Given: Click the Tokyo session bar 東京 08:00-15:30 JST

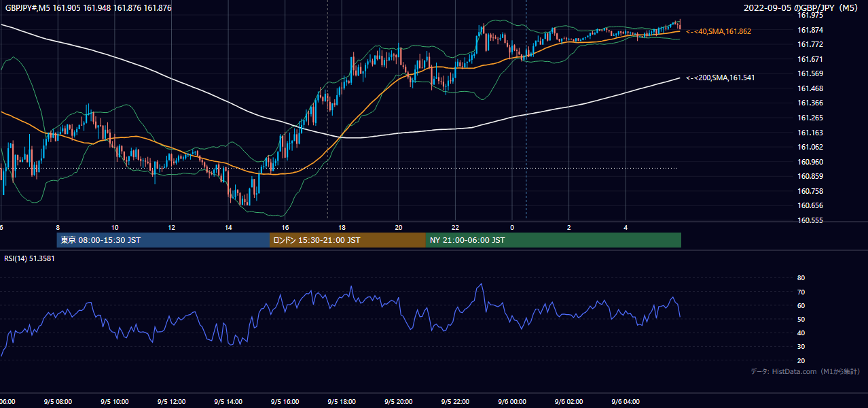Looking at the screenshot, I should (x=163, y=240).
